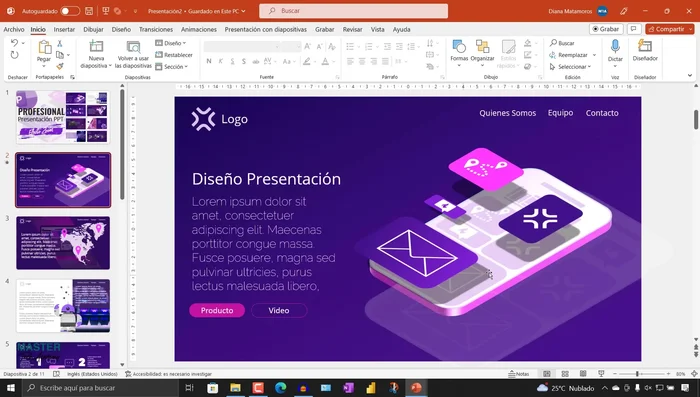Click the justify text alignment icon
This screenshot has width=700, height=397.
coord(385,61)
